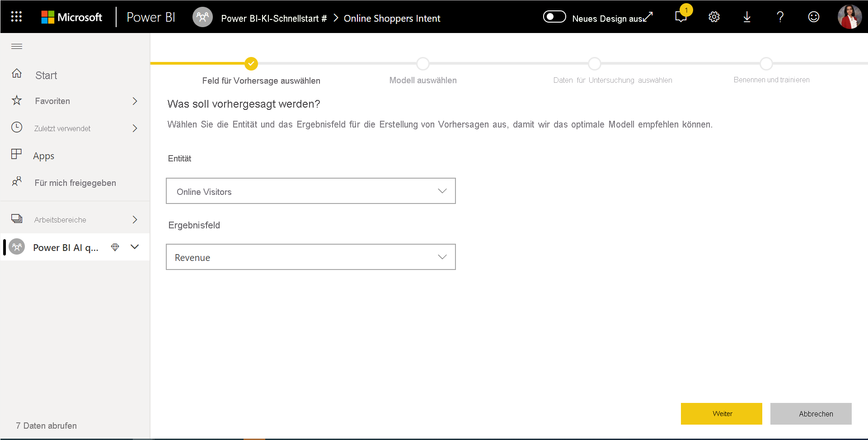Open Für mich freigegeben
Screen dimensions: 868x440
(x=75, y=183)
